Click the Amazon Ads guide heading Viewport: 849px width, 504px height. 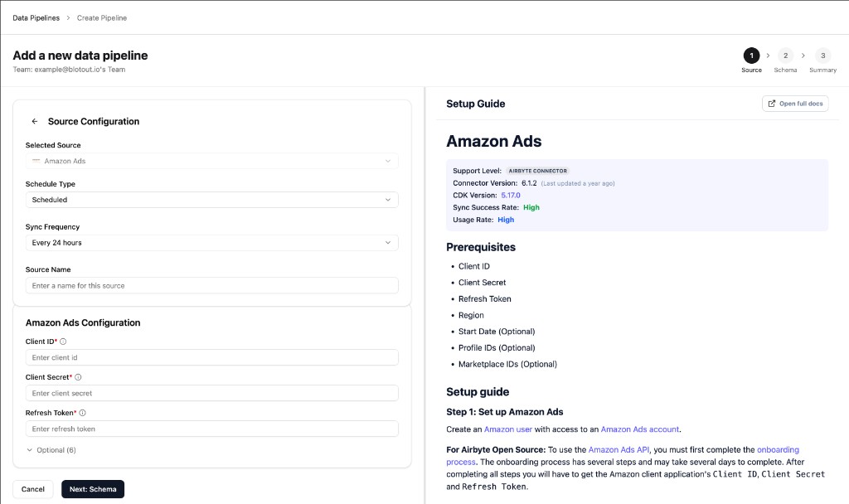[494, 141]
